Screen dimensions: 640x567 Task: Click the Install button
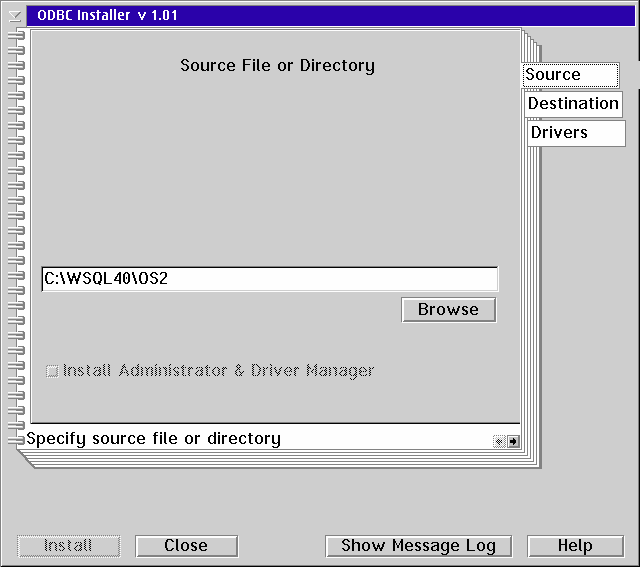tap(69, 546)
